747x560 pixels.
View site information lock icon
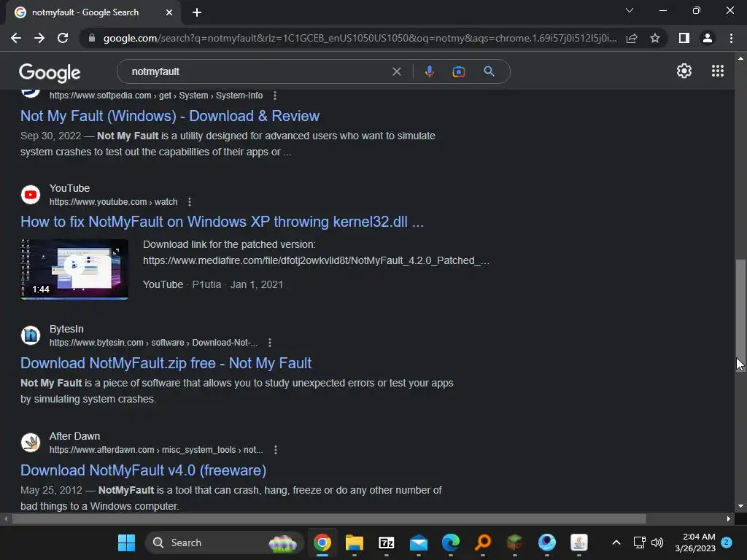92,38
